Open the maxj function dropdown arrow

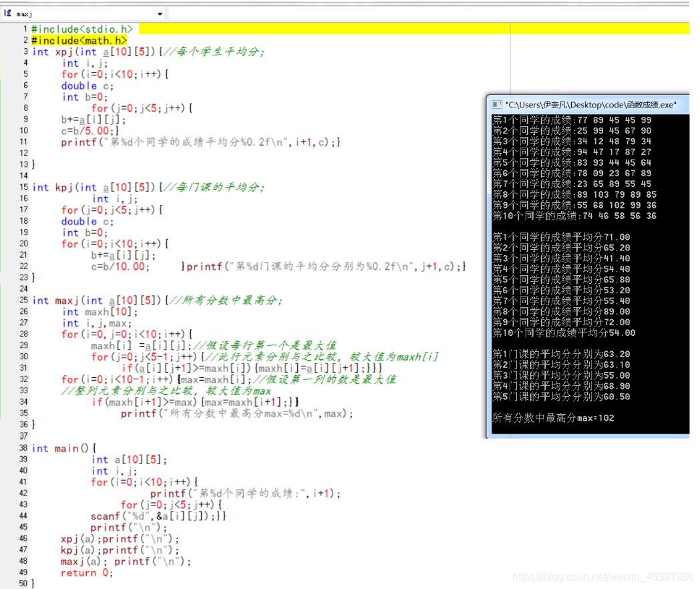pos(160,14)
